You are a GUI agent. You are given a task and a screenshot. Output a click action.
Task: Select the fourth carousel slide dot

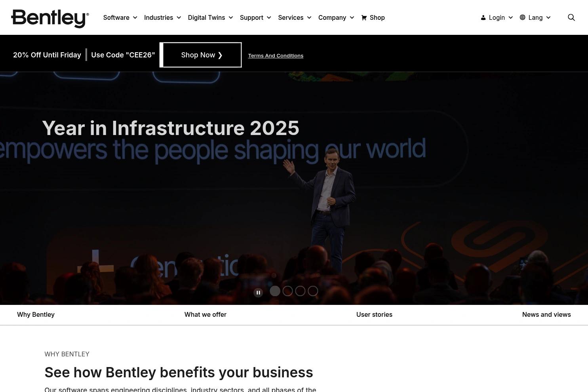click(313, 291)
